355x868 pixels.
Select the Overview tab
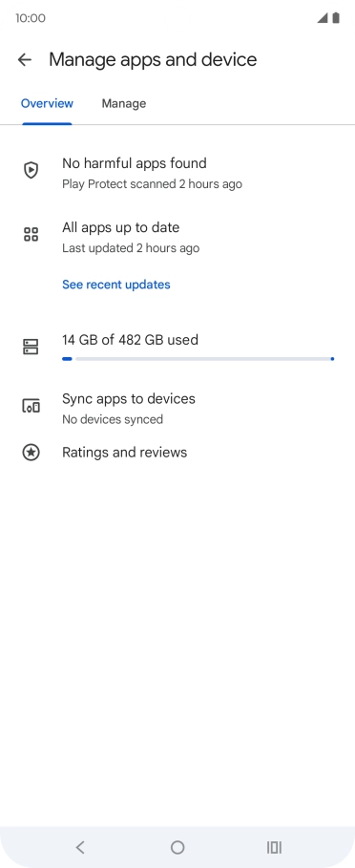(47, 103)
